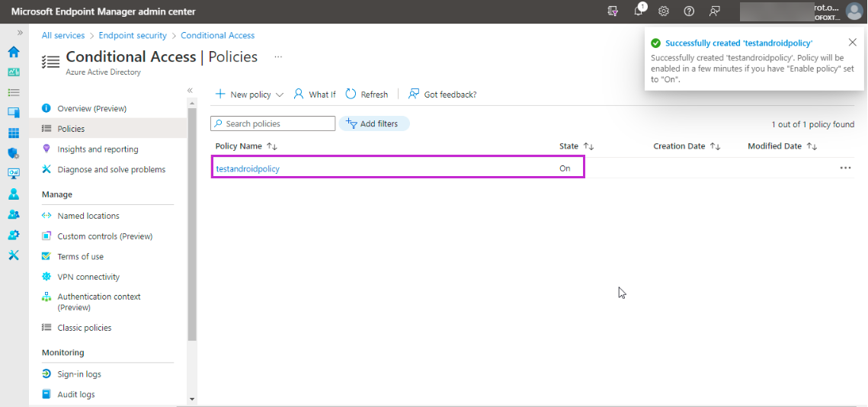This screenshot has height=407, width=868.
Task: Select Named locations in Manage menu
Action: (88, 216)
